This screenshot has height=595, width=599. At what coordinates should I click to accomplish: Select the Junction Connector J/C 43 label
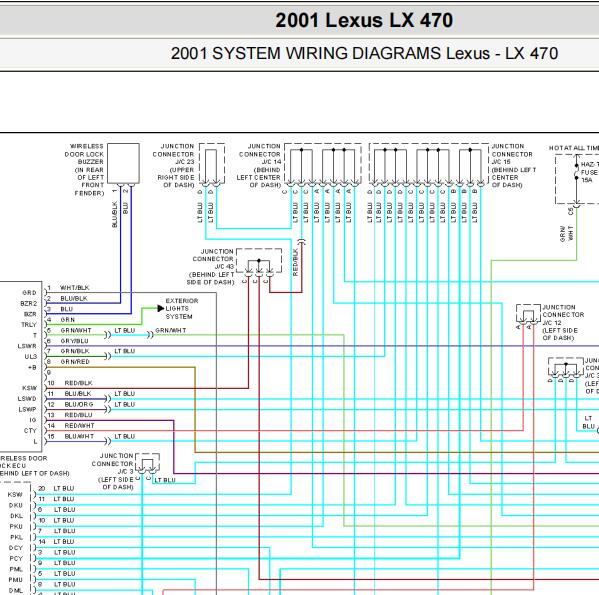(211, 267)
